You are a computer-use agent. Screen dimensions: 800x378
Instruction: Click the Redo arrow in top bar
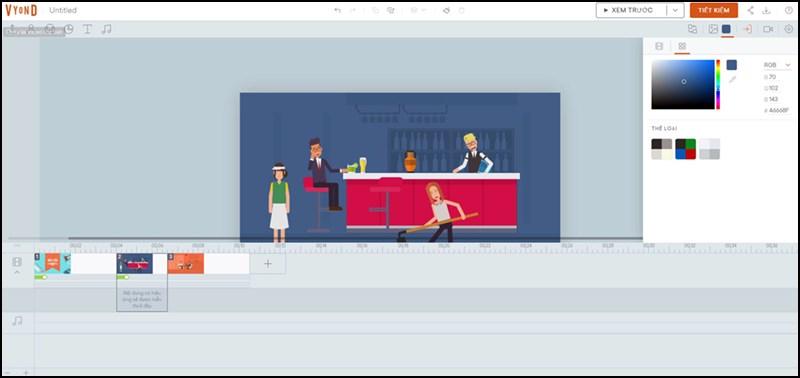point(353,10)
